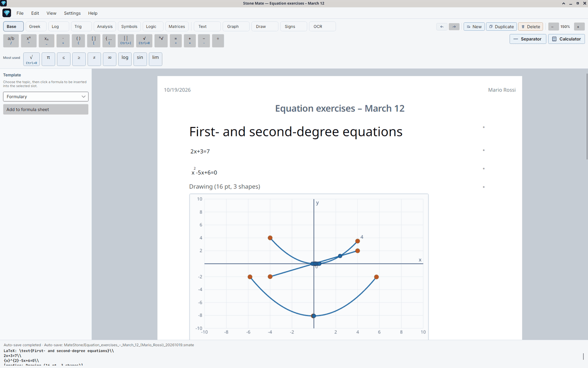Viewport: 588px width, 368px height.
Task: Insert a fraction with the a/b button
Action: coord(11,40)
